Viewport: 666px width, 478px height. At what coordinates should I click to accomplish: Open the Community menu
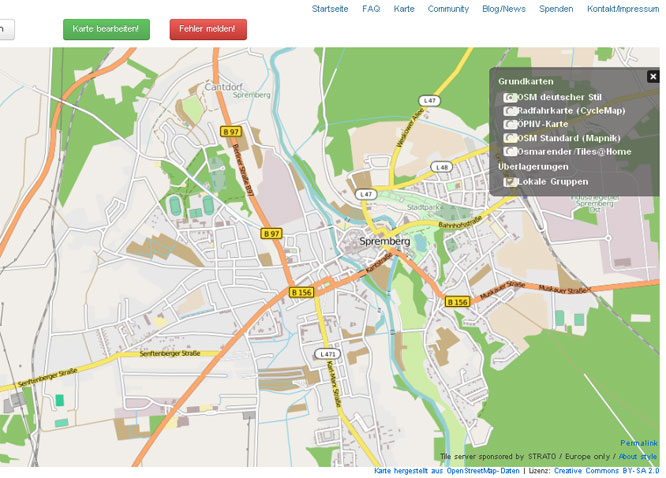pyautogui.click(x=448, y=9)
